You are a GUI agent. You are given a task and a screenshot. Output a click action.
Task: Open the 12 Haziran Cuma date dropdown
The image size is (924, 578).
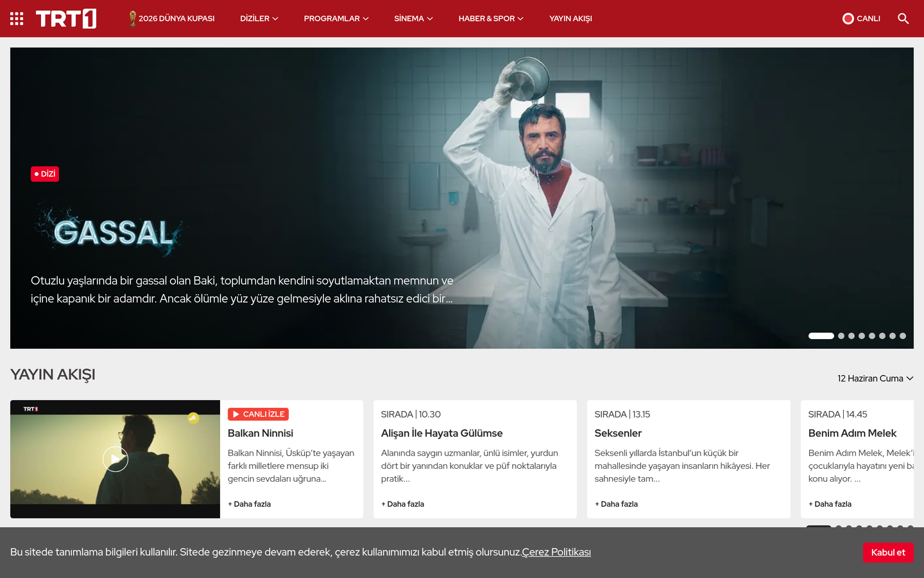point(875,378)
